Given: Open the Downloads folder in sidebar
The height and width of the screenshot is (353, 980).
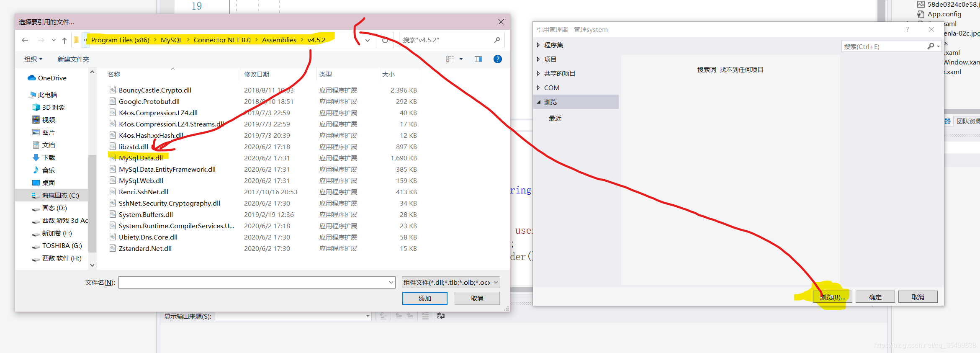Looking at the screenshot, I should pyautogui.click(x=44, y=157).
